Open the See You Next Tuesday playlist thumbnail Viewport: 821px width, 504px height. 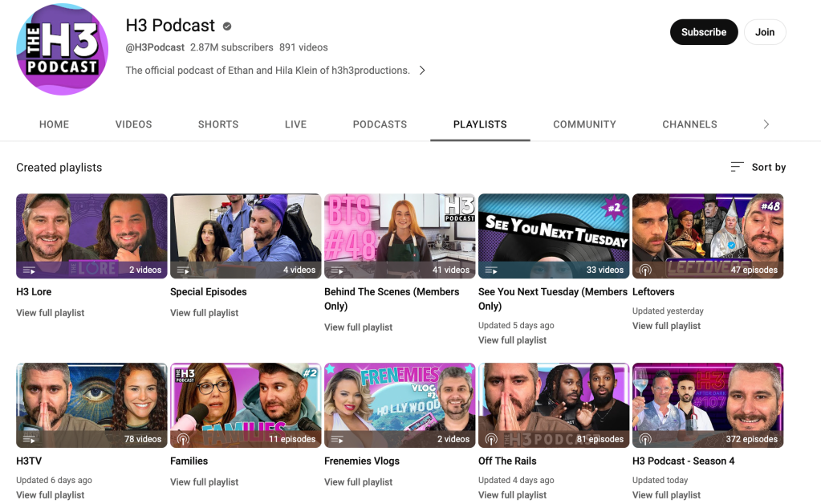coord(553,235)
